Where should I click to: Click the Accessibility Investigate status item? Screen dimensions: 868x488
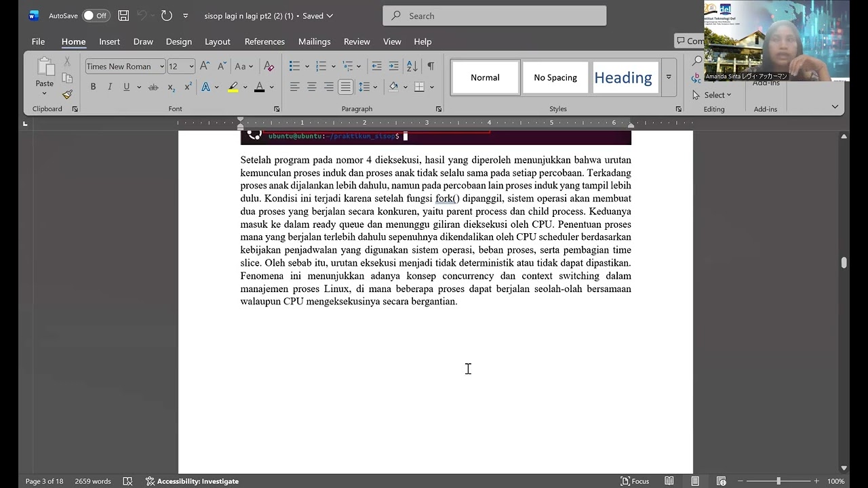192,481
